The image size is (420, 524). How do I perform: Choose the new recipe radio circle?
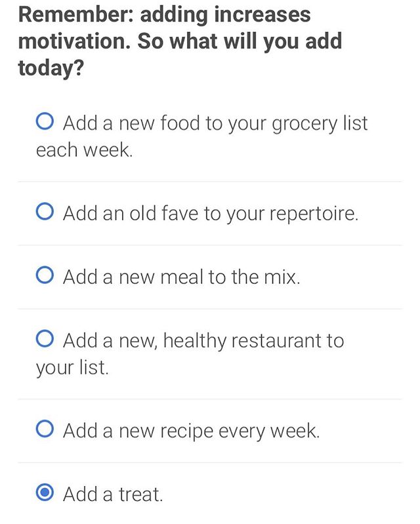(x=45, y=429)
